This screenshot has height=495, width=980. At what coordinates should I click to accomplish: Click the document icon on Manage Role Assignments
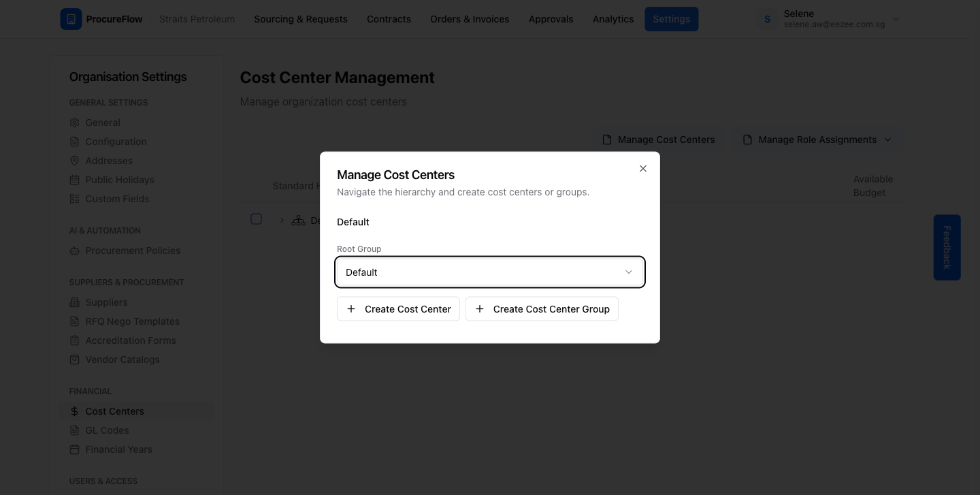[x=748, y=140]
